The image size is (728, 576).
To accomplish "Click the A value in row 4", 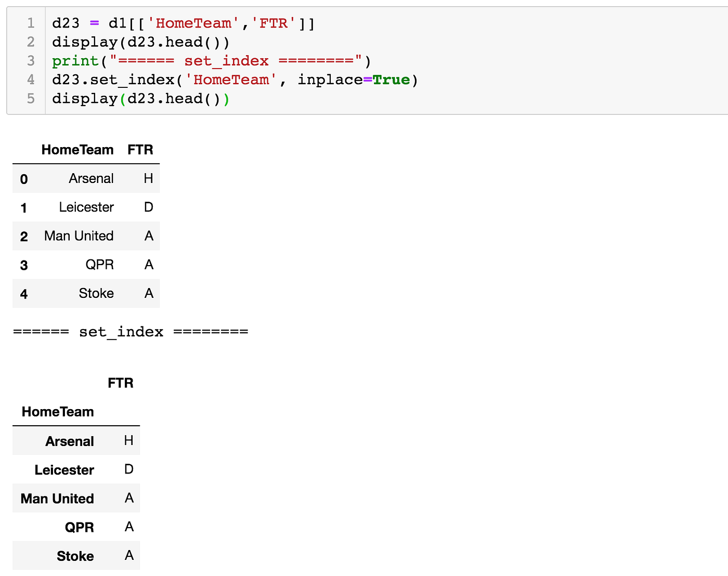I will tap(149, 293).
